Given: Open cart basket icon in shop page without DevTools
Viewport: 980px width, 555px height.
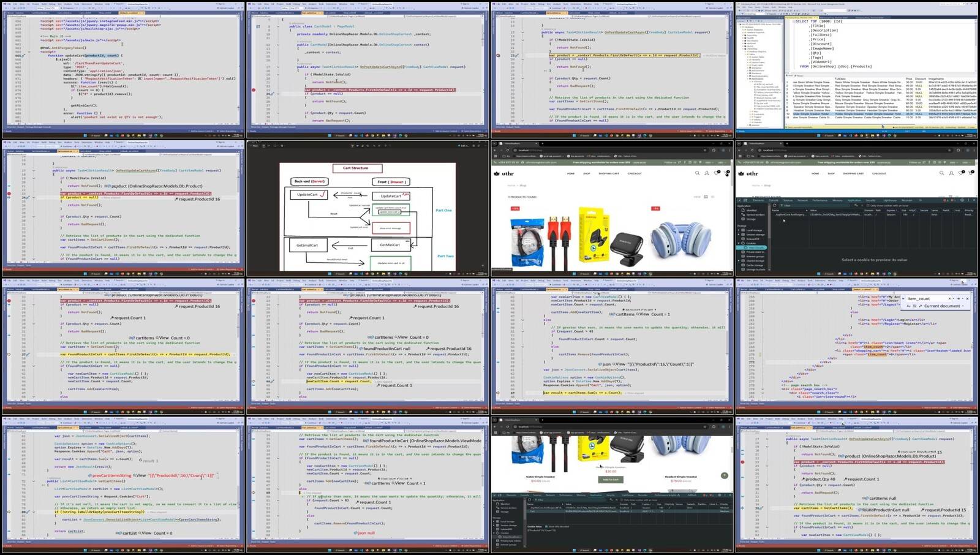Looking at the screenshot, I should (726, 173).
